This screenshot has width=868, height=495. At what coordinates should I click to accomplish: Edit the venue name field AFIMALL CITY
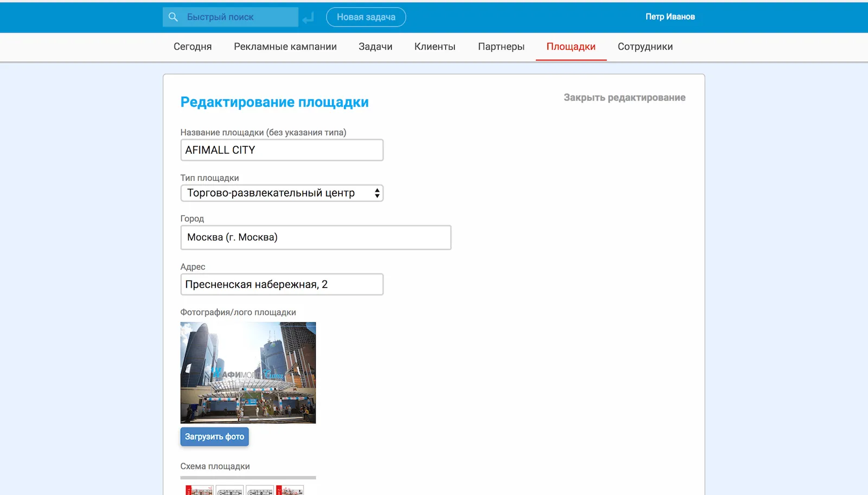click(282, 150)
